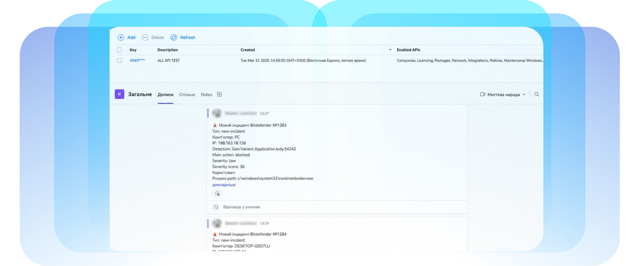Click the Refresh button label
This screenshot has width=644, height=266.
coord(188,37)
